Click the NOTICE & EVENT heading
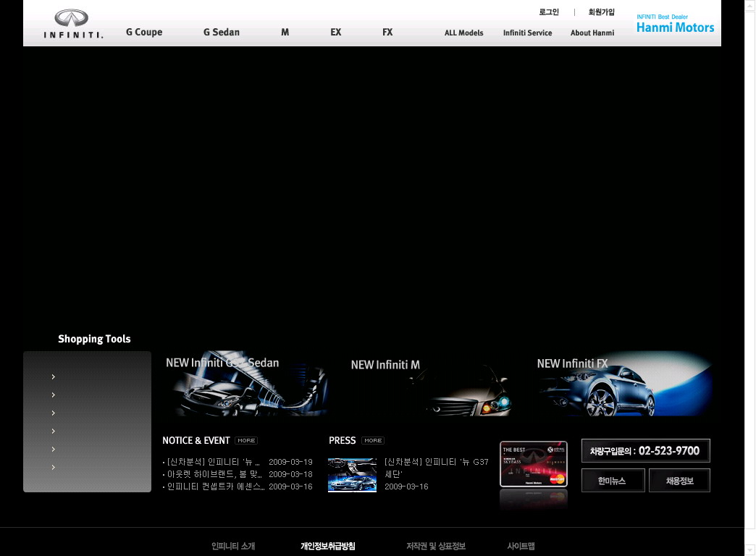Image resolution: width=756 pixels, height=556 pixels. coord(196,441)
